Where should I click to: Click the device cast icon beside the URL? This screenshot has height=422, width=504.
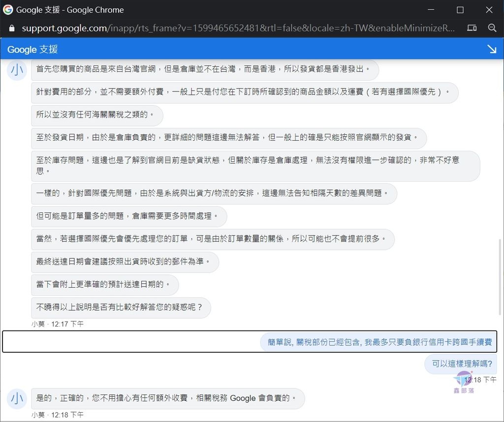click(472, 28)
